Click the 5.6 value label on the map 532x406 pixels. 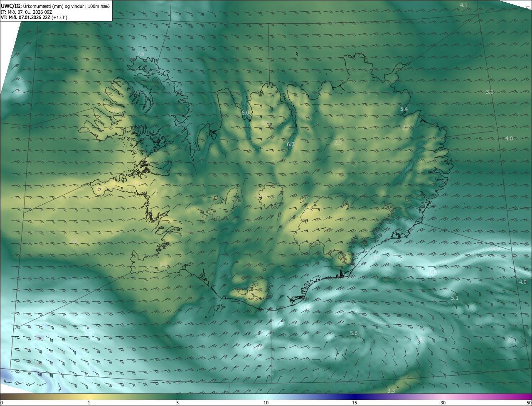[x=354, y=333]
